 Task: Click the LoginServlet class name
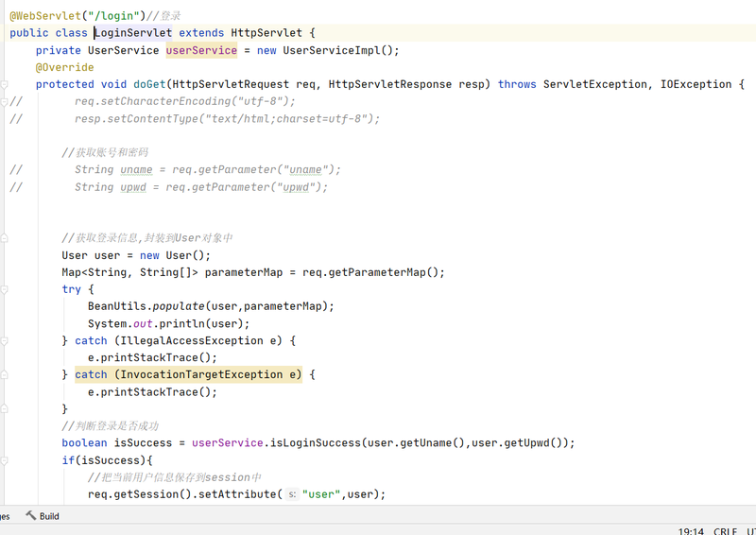[x=133, y=33]
